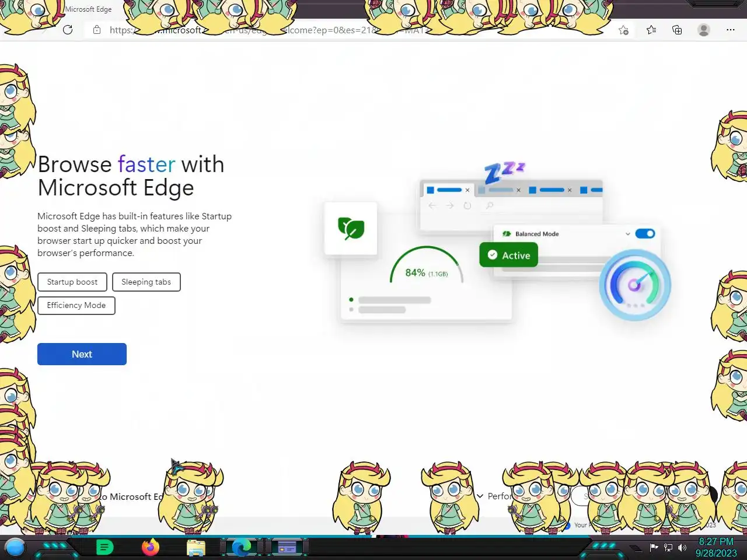Launch Firefox from the taskbar
The height and width of the screenshot is (560, 747).
click(151, 547)
